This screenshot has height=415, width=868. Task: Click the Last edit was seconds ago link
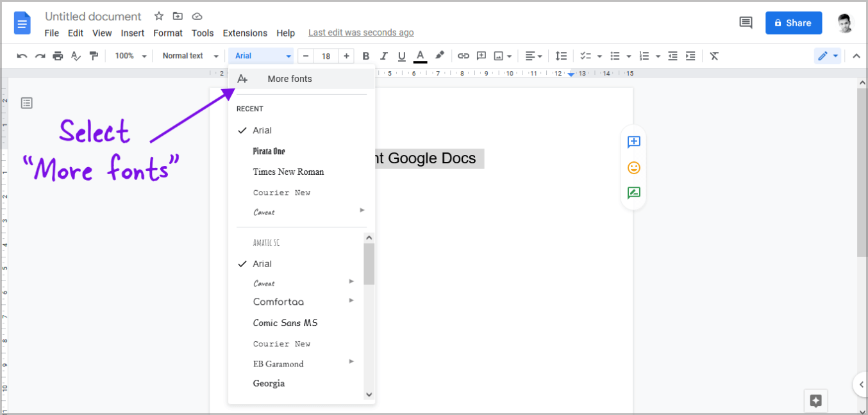click(361, 33)
